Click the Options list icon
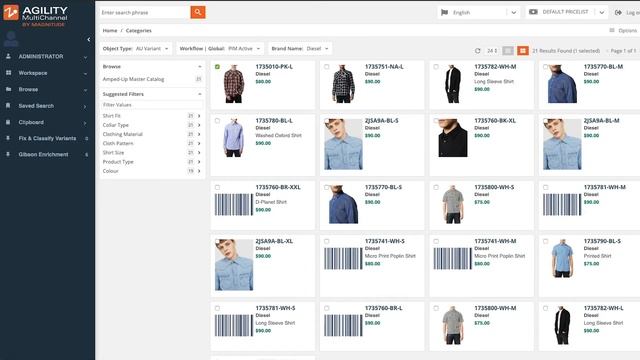 point(612,30)
